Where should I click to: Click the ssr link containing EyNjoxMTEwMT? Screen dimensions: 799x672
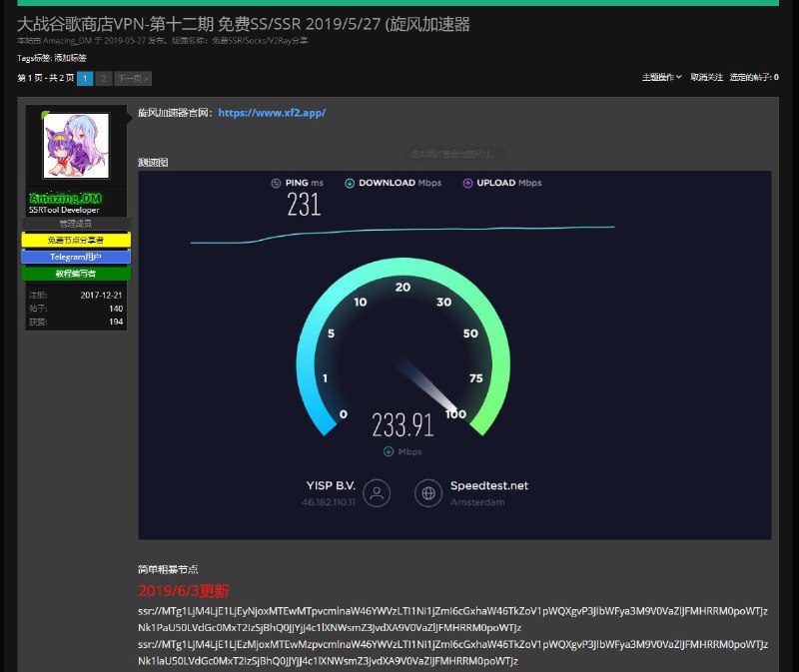453,619
